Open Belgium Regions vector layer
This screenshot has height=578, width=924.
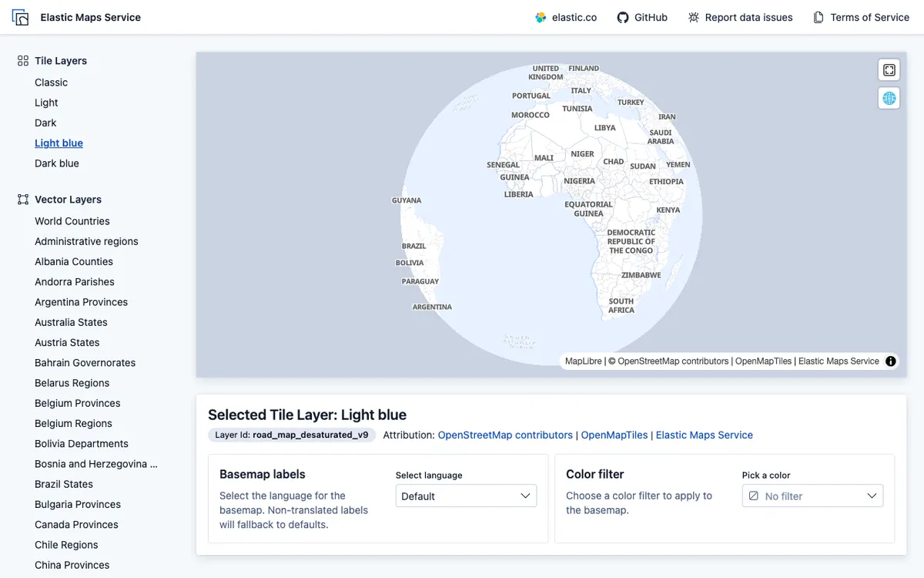click(x=73, y=423)
